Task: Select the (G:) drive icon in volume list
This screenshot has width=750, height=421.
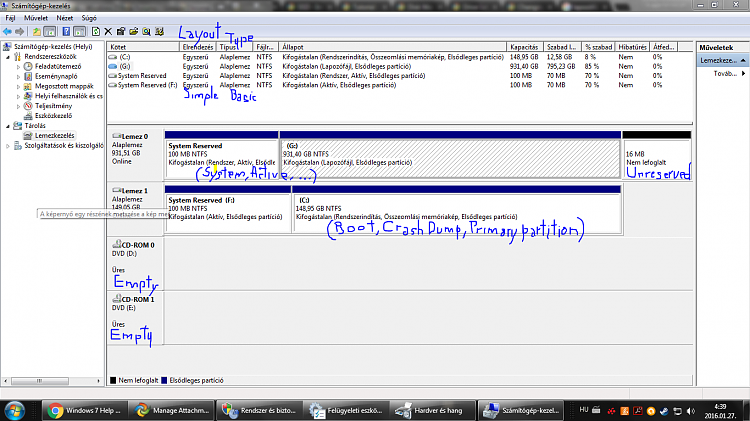Action: [113, 66]
